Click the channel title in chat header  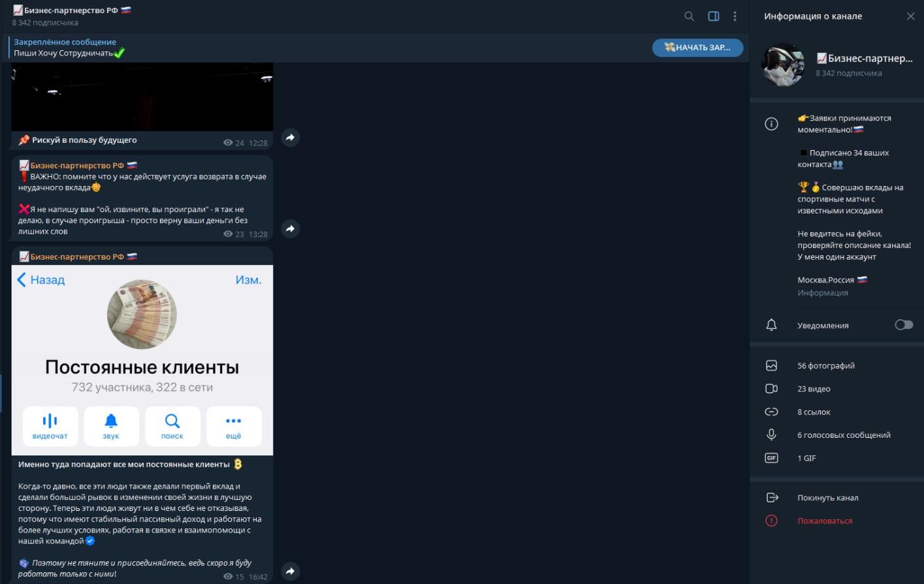point(72,10)
